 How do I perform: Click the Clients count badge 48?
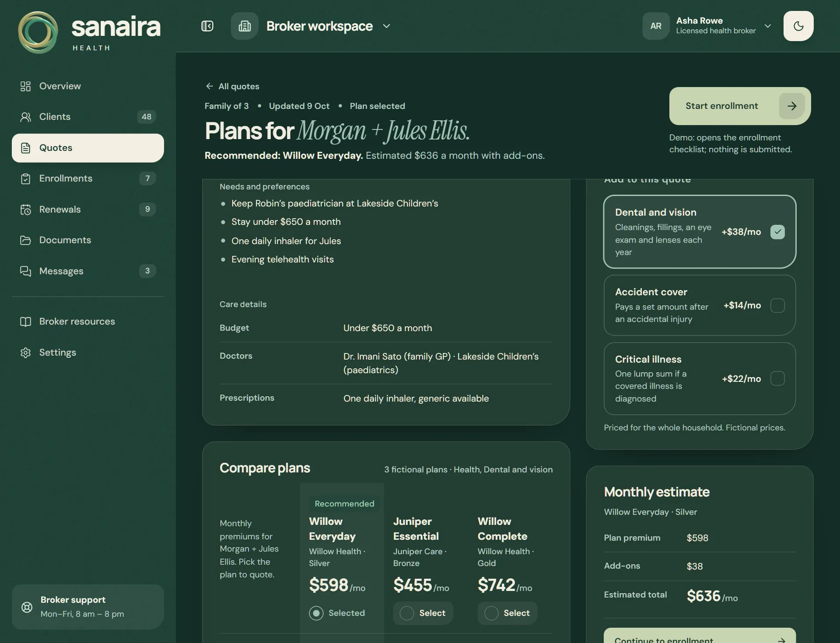[x=147, y=117]
